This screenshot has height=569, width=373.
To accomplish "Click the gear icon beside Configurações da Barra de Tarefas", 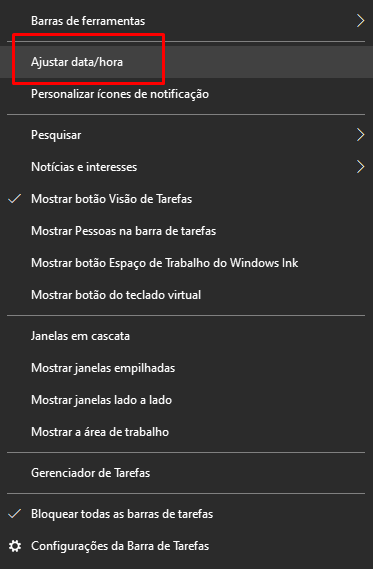I will [15, 546].
